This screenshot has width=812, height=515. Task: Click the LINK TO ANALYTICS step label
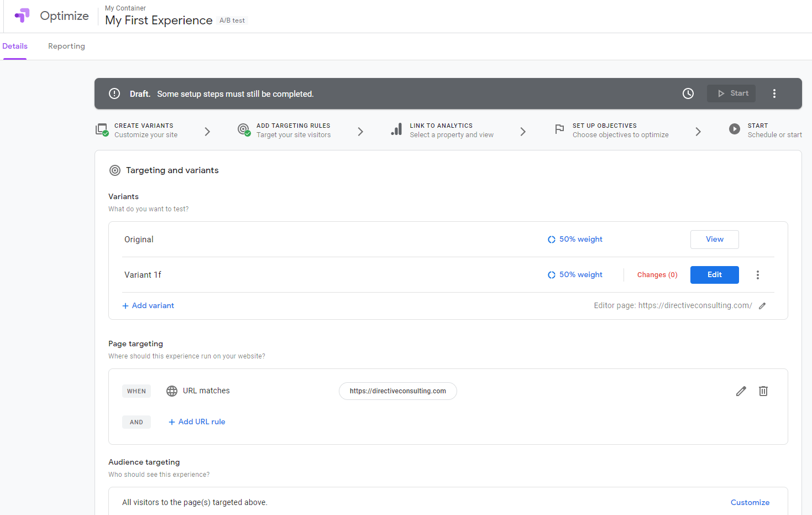click(441, 126)
